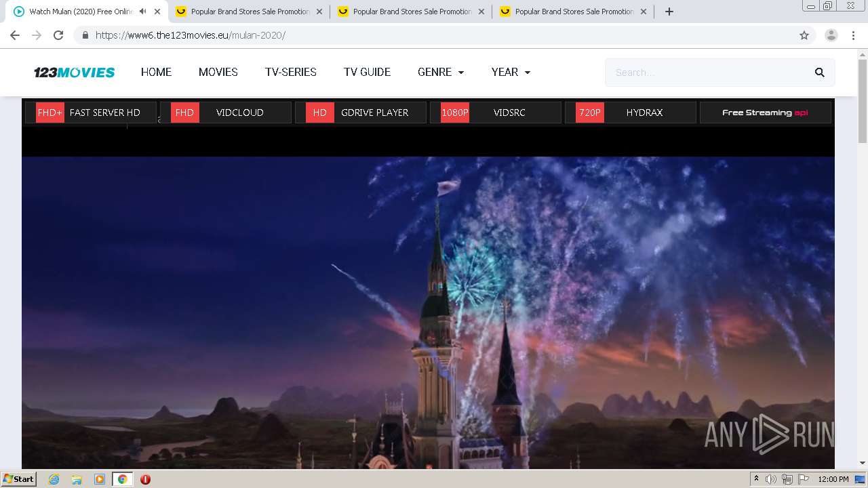868x488 pixels.
Task: Select the 720P Hydrax server
Action: [x=631, y=113]
